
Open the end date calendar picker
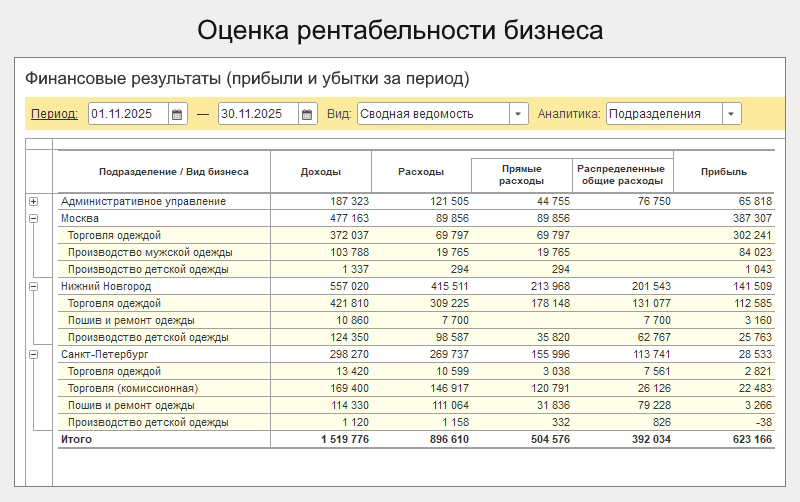[308, 114]
